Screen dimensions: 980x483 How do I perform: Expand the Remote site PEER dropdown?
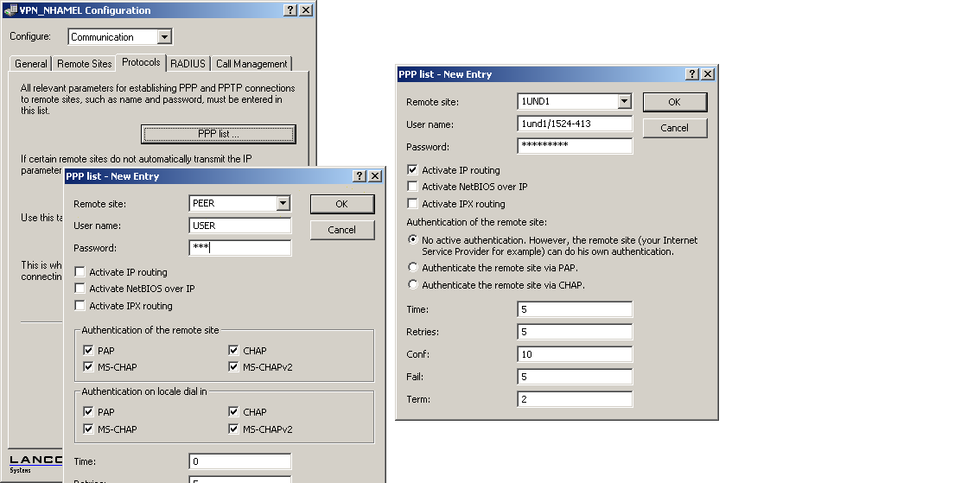click(283, 204)
